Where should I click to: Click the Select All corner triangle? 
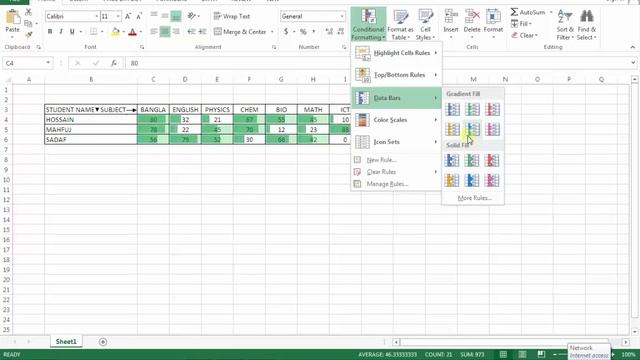click(x=8, y=80)
